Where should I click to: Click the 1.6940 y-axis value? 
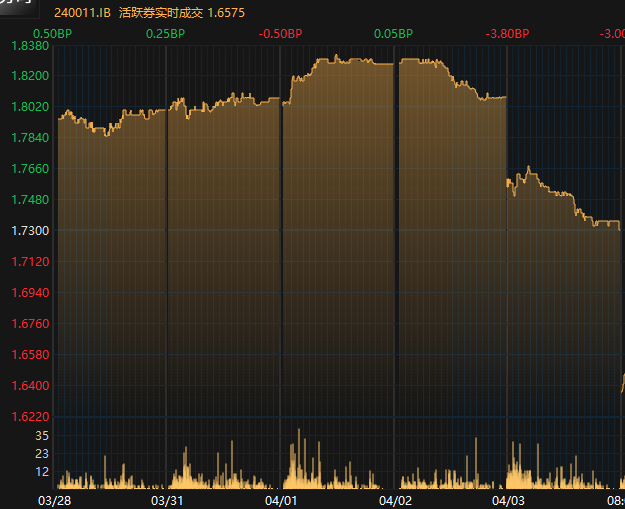point(30,293)
